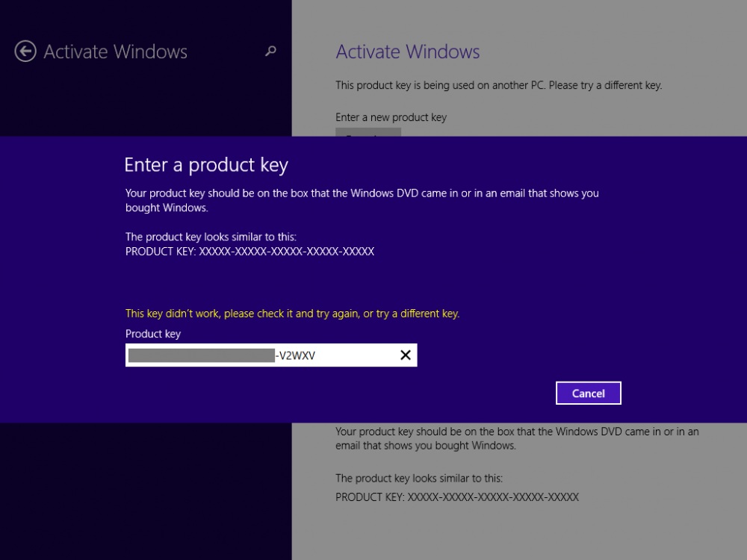The height and width of the screenshot is (560, 747).
Task: Click the purple 'Activate Windows' heading in right pane
Action: click(408, 52)
